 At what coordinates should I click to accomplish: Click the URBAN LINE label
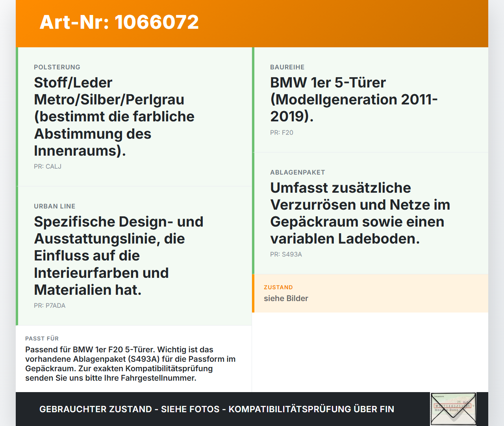pyautogui.click(x=55, y=206)
